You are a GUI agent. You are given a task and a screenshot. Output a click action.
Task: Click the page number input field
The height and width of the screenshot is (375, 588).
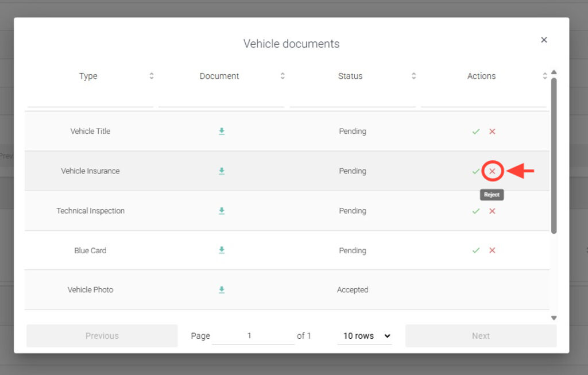pos(253,336)
